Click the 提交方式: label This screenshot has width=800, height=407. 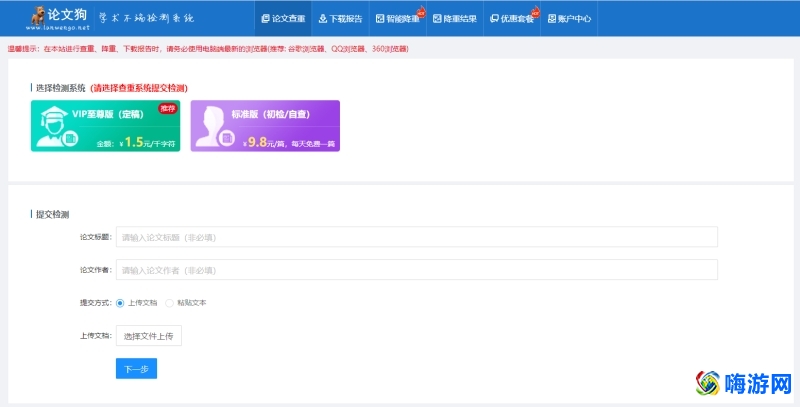95,303
